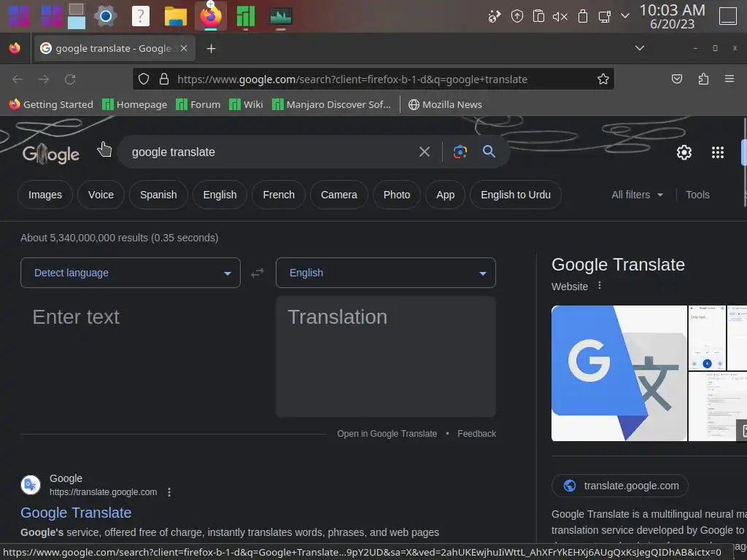747x560 pixels.
Task: Launch Firefox from the taskbar
Action: [211, 16]
